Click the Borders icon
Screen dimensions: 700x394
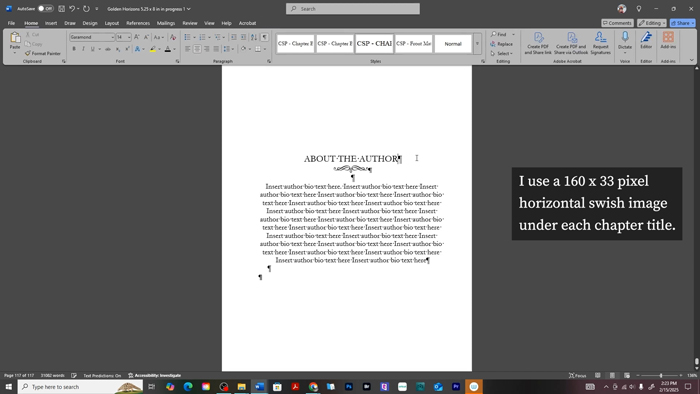[x=258, y=49]
